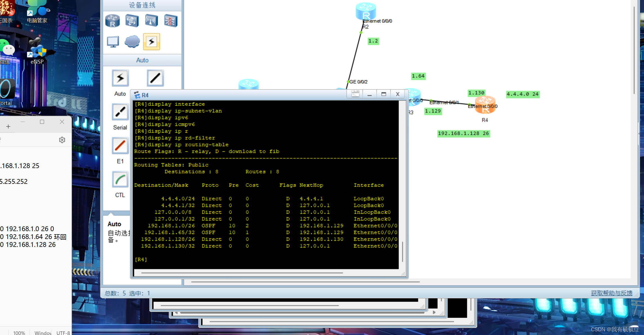Select the 192.168.1.128 26 topology label
The height and width of the screenshot is (335, 644).
tap(463, 133)
